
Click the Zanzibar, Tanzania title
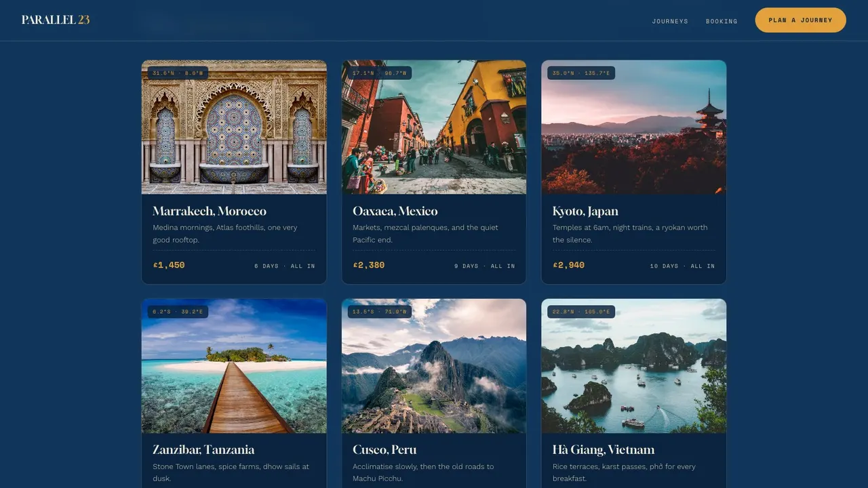(x=203, y=449)
